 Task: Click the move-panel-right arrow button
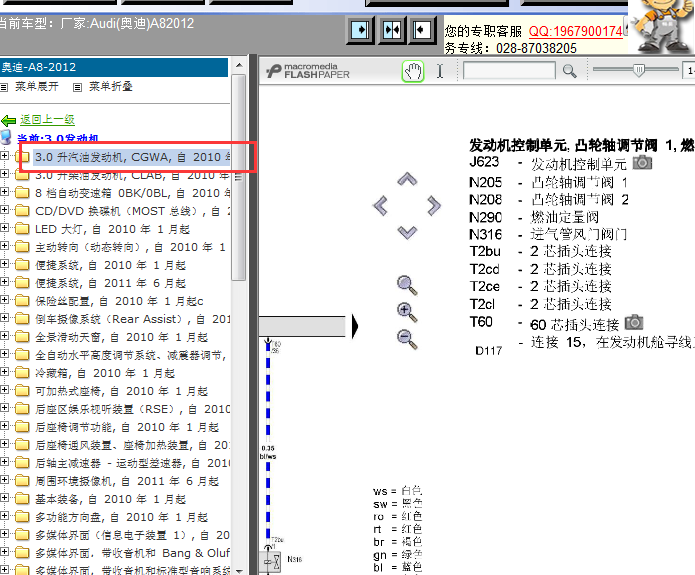pos(360,30)
